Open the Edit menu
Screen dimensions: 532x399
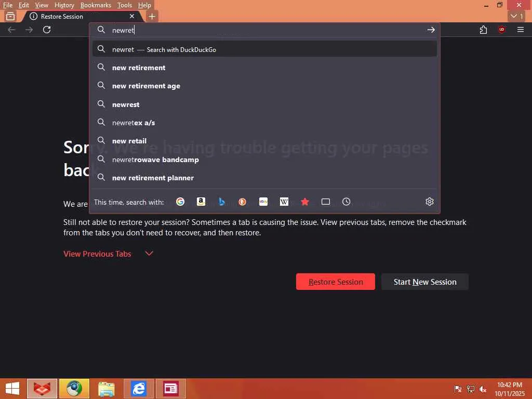point(23,5)
